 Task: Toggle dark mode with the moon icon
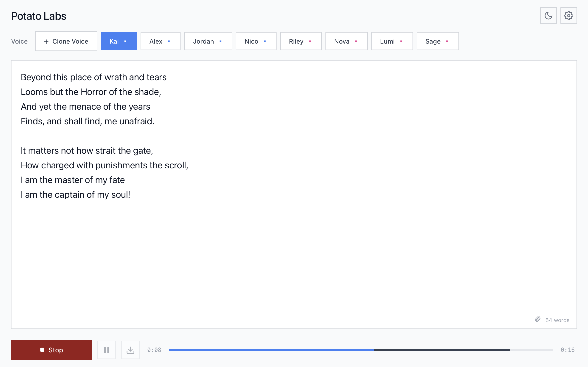[x=549, y=16]
